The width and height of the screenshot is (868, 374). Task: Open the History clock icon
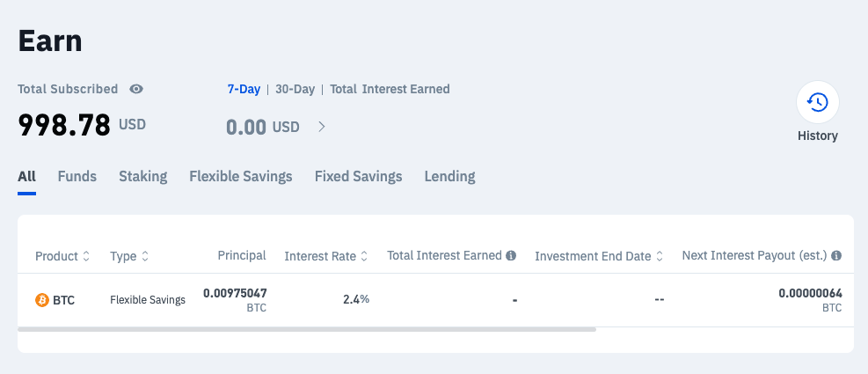(817, 103)
